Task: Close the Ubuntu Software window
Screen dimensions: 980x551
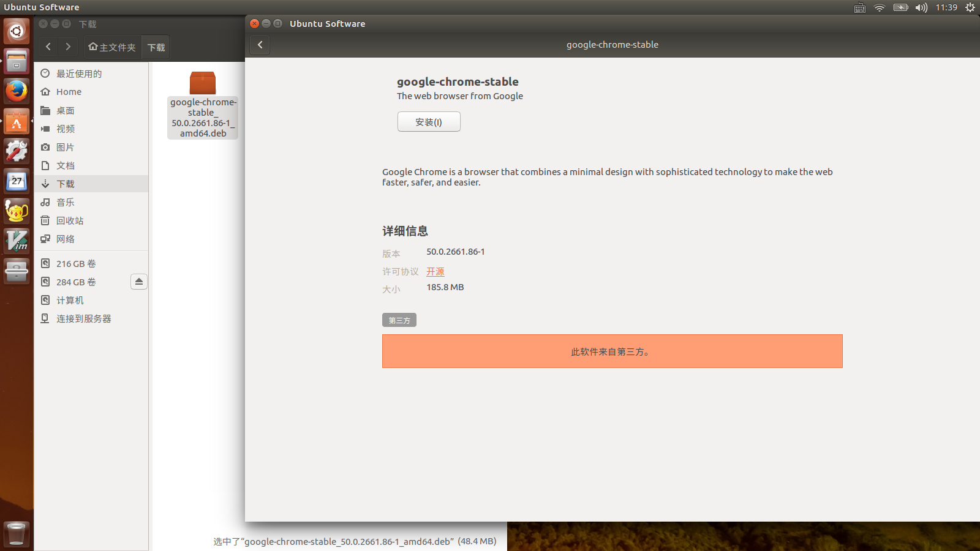Action: 254,23
